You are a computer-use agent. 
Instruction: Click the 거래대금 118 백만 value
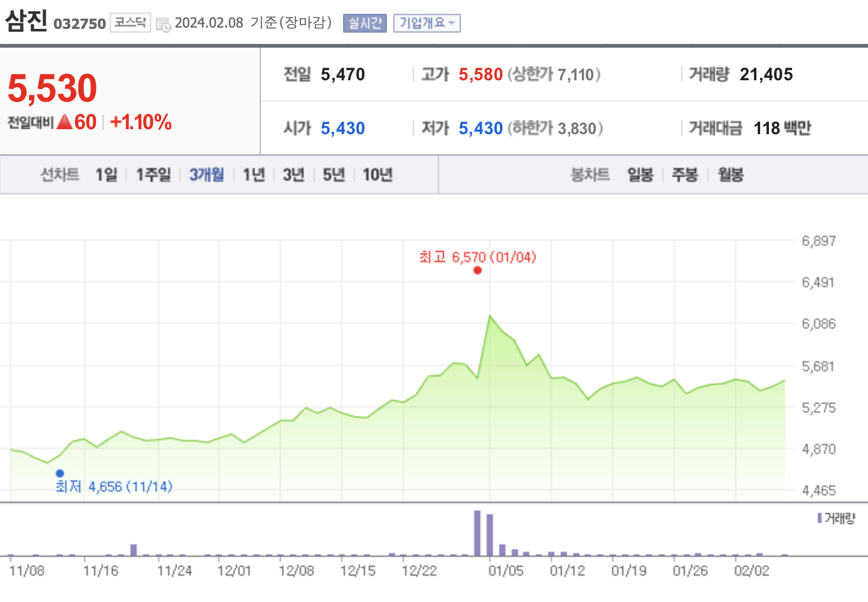click(782, 129)
